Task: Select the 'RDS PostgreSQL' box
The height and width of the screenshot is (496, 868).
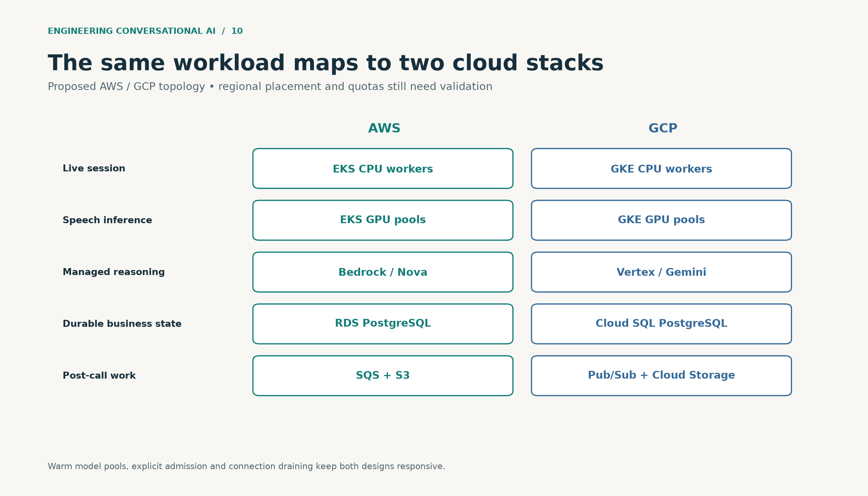Action: 383,324
